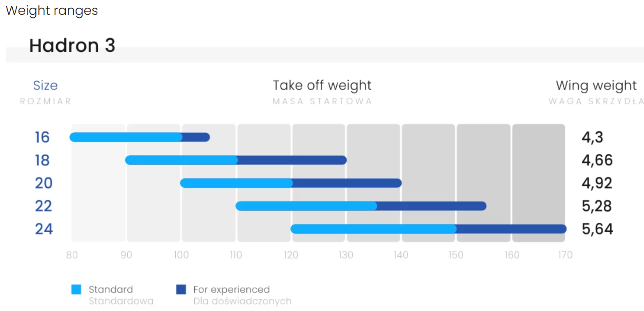
Task: Select size 22 row label
Action: click(44, 206)
